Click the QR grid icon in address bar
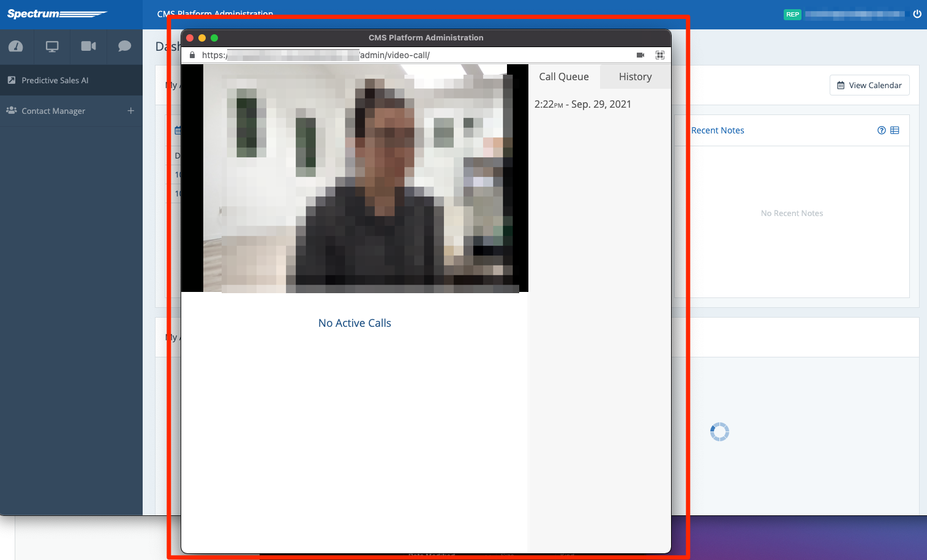927x560 pixels. [659, 55]
